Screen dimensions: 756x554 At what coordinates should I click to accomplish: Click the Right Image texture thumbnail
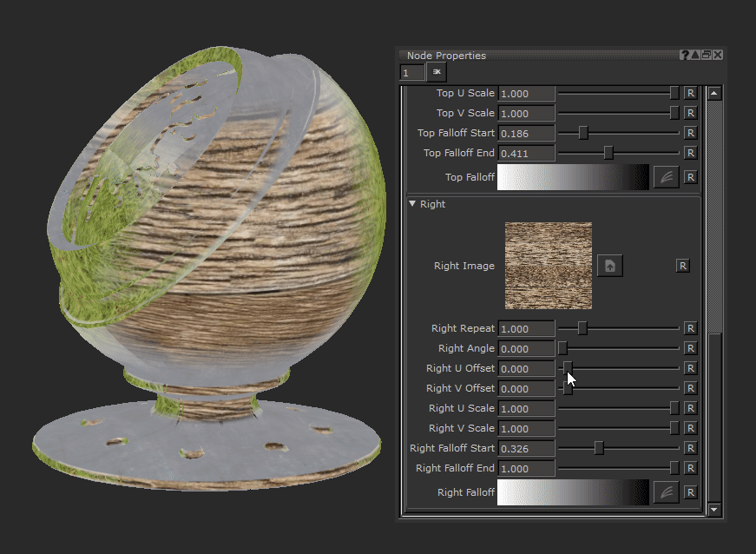point(549,266)
